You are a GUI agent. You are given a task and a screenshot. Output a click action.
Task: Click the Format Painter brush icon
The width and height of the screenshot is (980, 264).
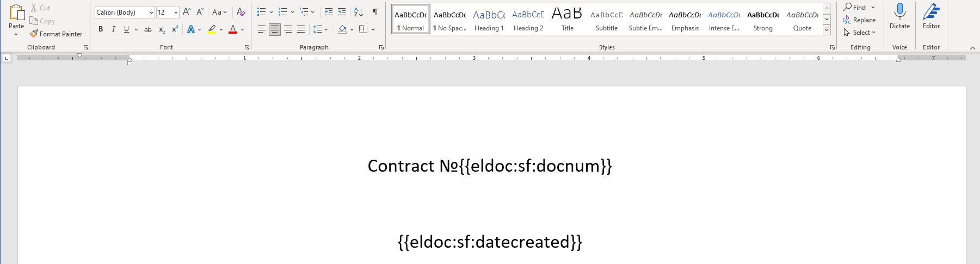pos(34,34)
